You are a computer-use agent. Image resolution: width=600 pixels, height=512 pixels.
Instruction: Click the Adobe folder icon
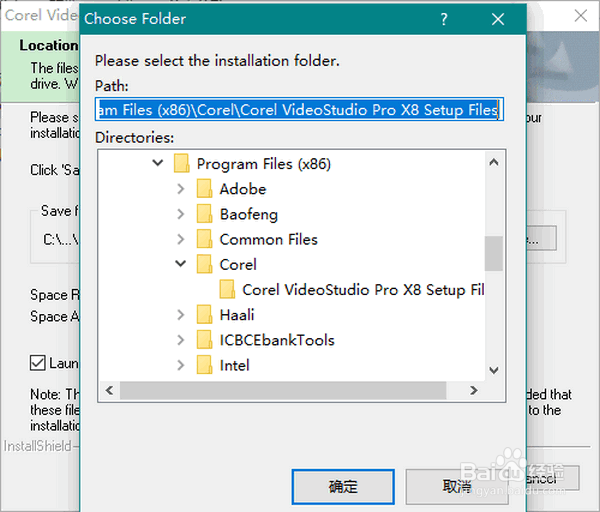tap(205, 189)
